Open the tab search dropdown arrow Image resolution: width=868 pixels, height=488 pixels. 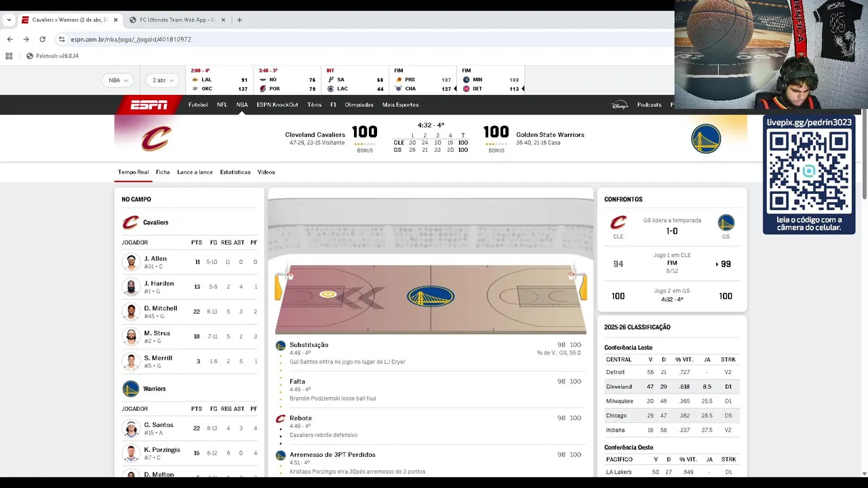pos(9,20)
